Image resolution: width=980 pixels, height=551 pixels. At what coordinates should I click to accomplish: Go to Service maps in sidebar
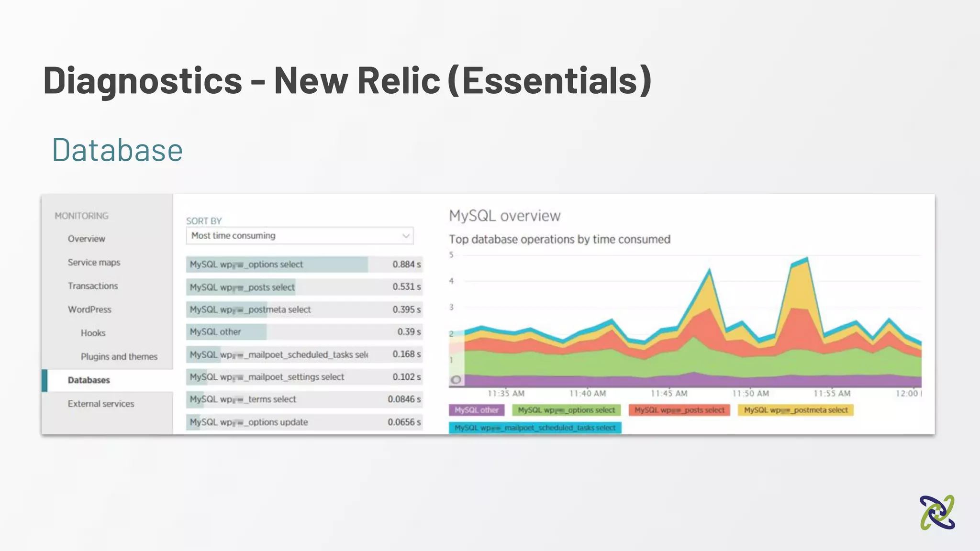point(94,262)
